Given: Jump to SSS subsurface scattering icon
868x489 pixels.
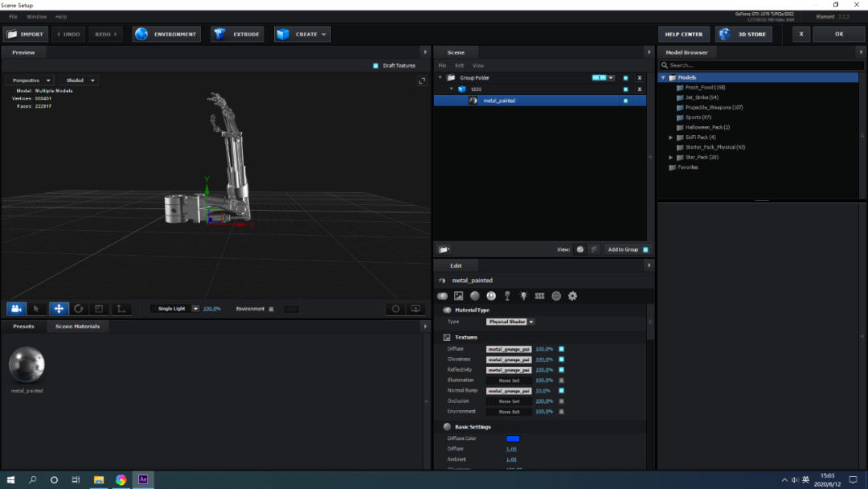Looking at the screenshot, I should coord(540,296).
